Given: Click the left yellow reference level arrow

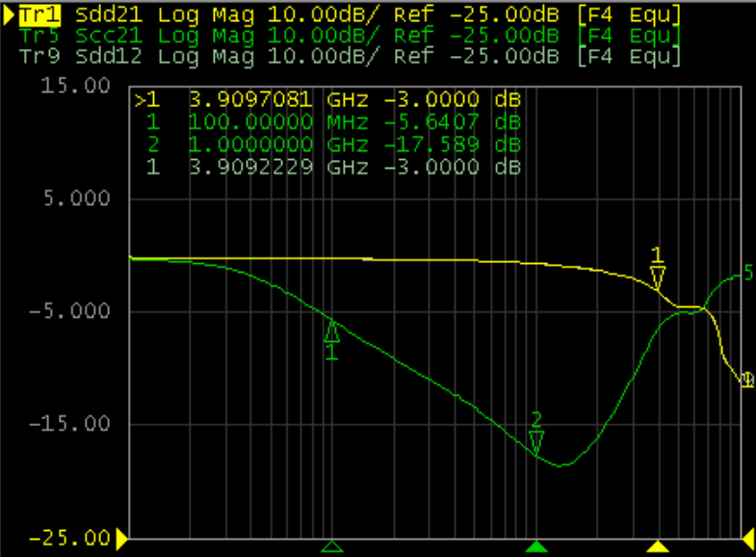Looking at the screenshot, I should click(x=122, y=537).
